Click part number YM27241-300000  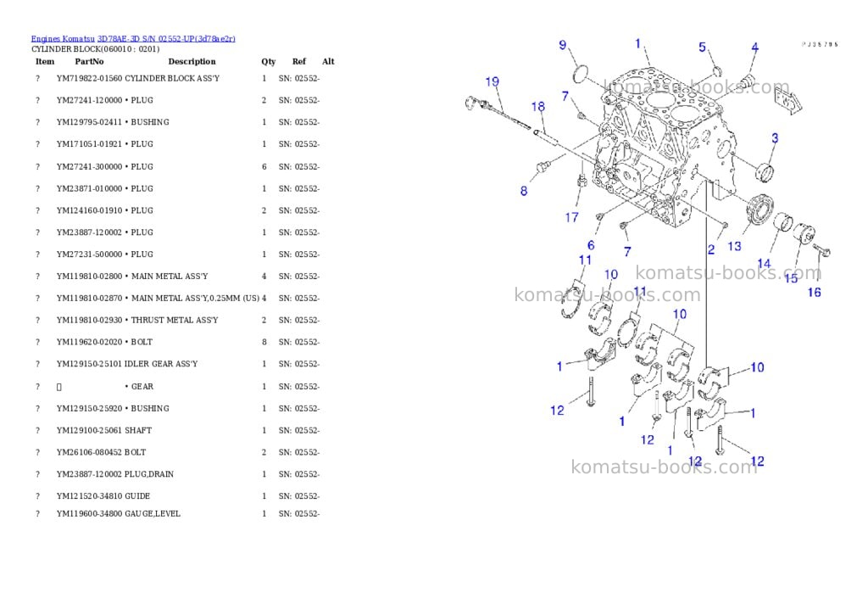pyautogui.click(x=89, y=167)
